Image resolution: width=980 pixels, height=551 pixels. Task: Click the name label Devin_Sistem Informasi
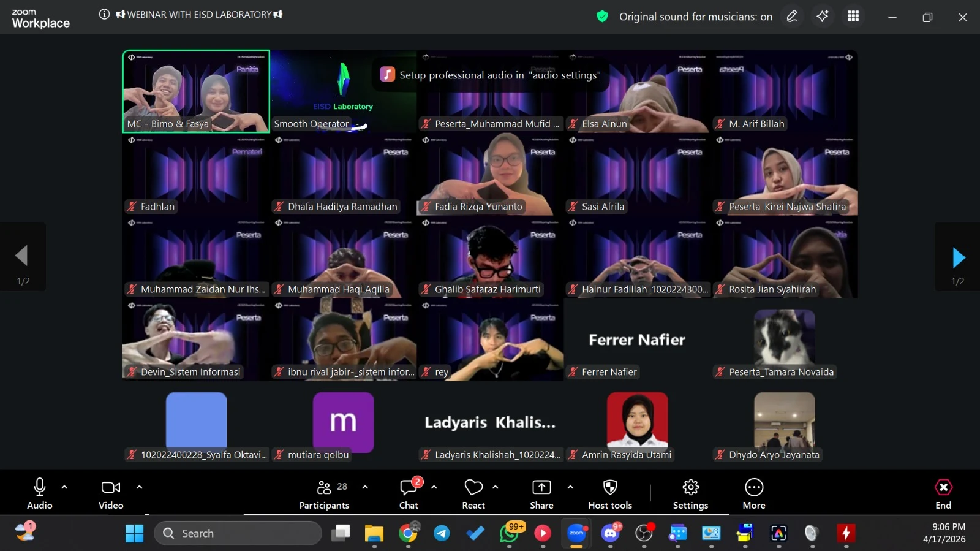tap(190, 372)
